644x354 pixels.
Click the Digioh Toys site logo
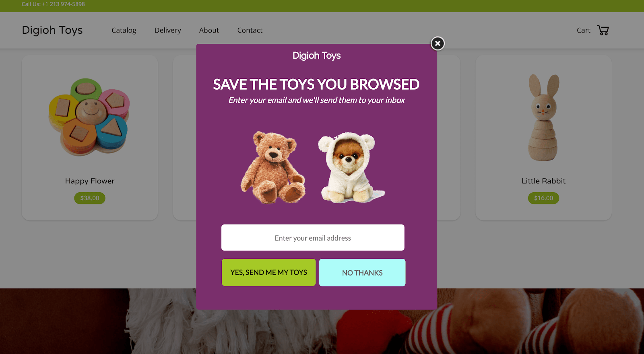coord(52,30)
